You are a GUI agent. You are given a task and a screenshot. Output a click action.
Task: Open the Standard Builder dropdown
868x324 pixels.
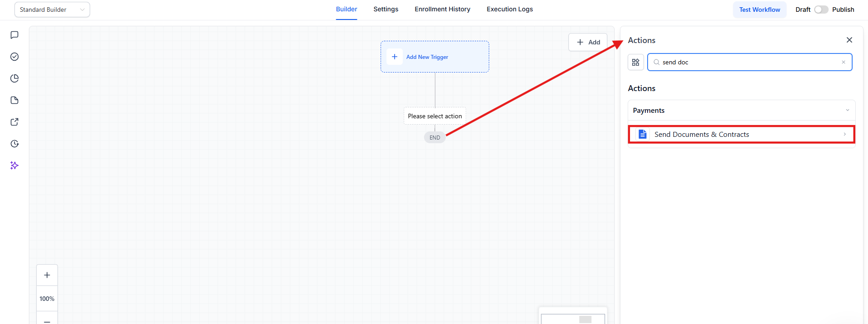tap(52, 10)
